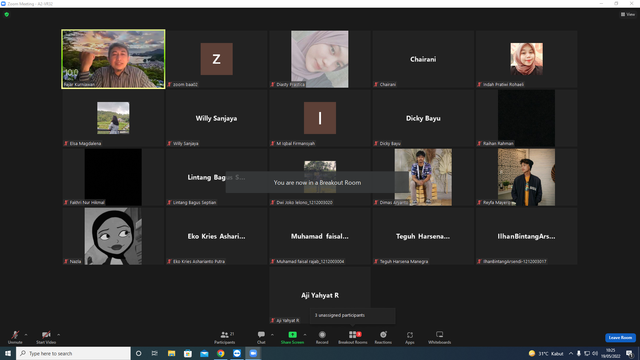Select Eko Kries Asharianto Putra's tile
The height and width of the screenshot is (360, 640).
216,236
